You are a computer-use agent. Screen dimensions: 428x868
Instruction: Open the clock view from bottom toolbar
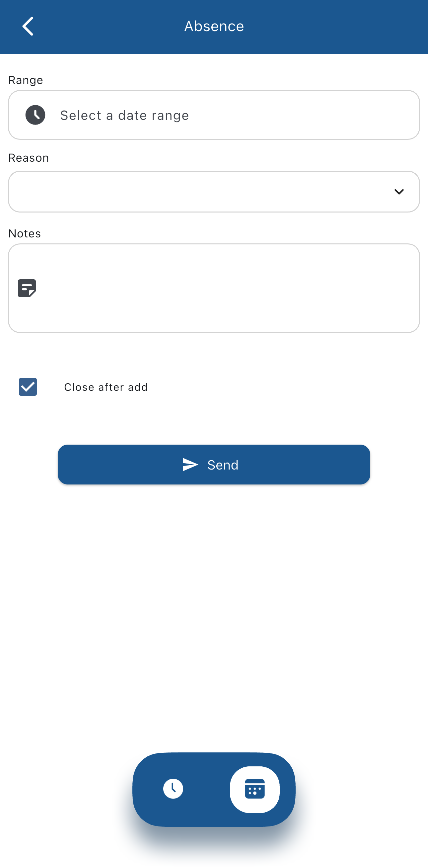click(173, 790)
